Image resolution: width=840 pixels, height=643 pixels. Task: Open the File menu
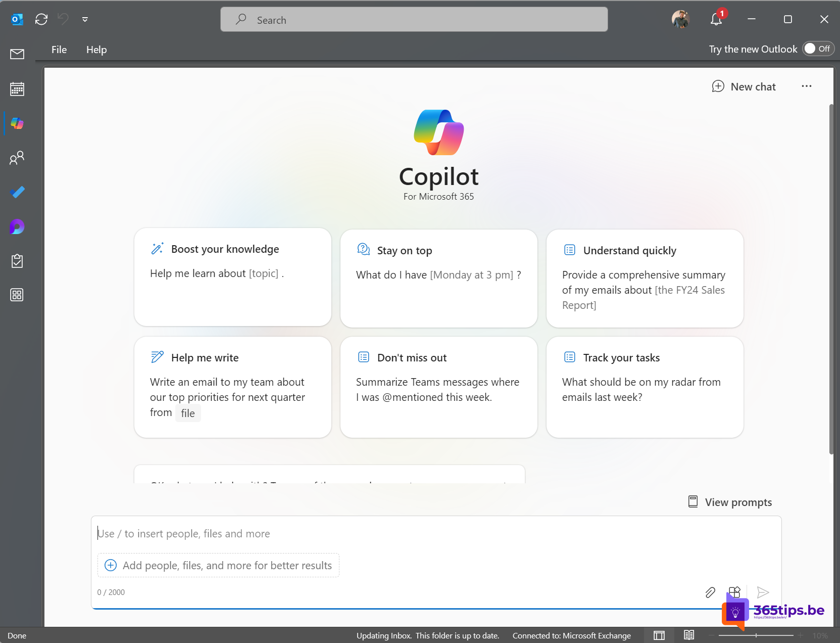[x=59, y=50]
